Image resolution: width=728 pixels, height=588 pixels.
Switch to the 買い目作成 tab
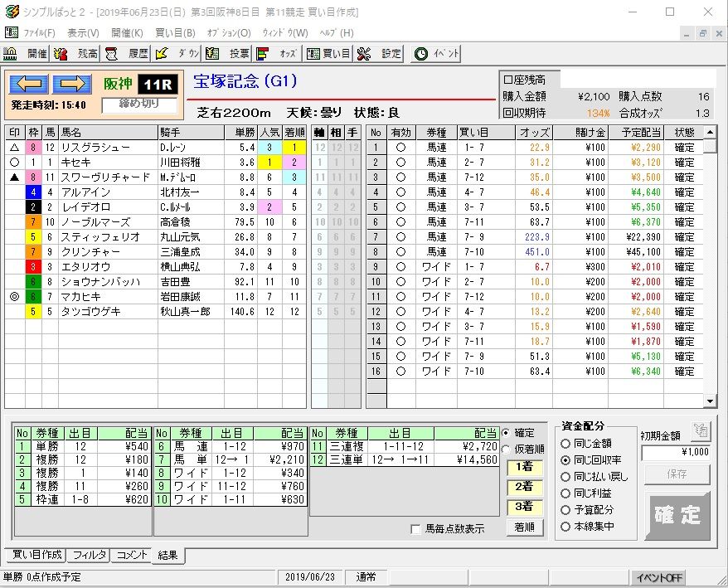[36, 555]
